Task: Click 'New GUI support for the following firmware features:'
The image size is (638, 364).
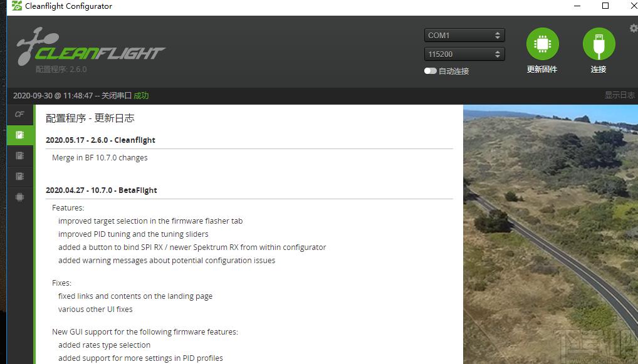Action: [x=145, y=332]
